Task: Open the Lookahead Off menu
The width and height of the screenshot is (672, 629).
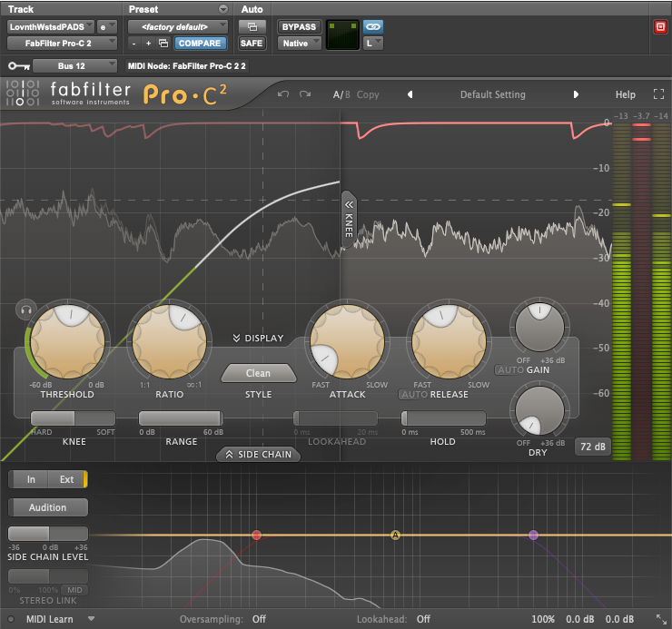Action: pyautogui.click(x=423, y=619)
